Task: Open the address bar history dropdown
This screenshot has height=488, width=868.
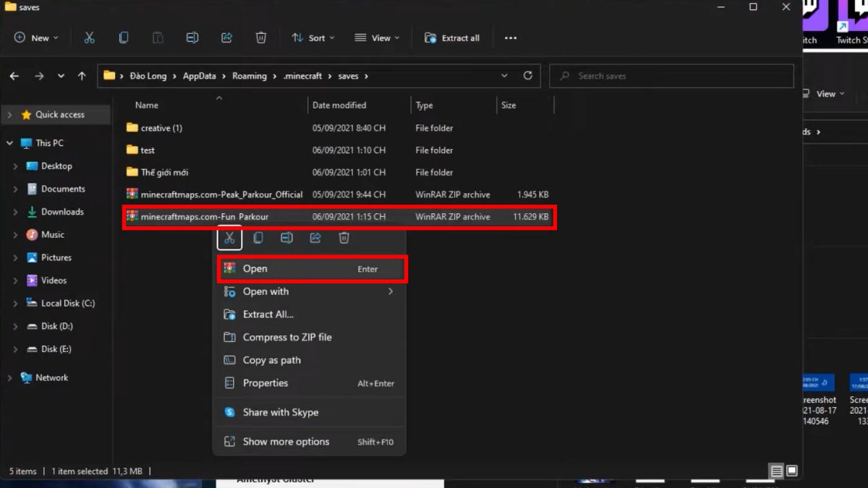Action: click(504, 75)
